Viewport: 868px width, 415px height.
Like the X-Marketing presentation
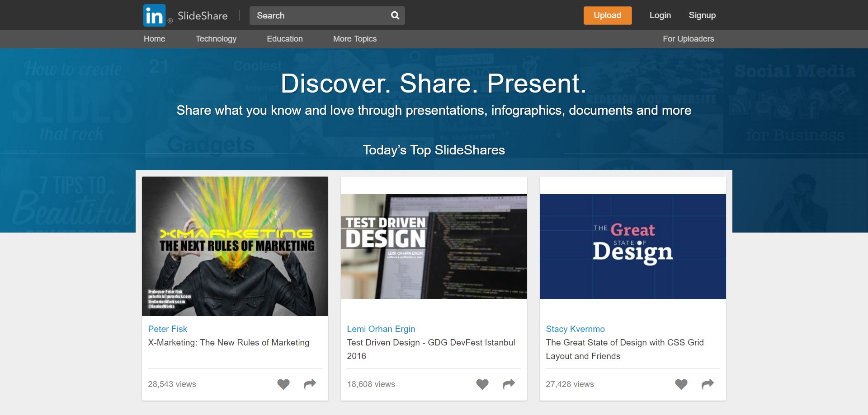[283, 384]
